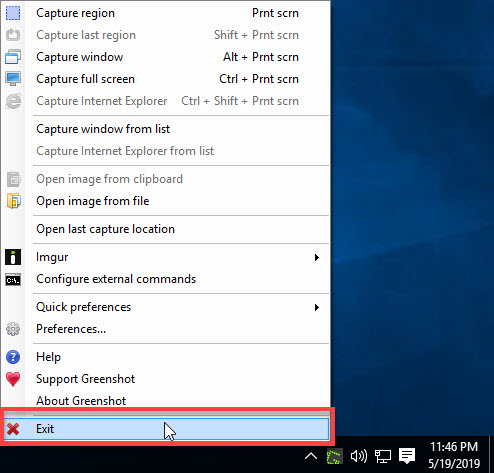
Task: Click the Preferences gear icon
Action: (13, 329)
